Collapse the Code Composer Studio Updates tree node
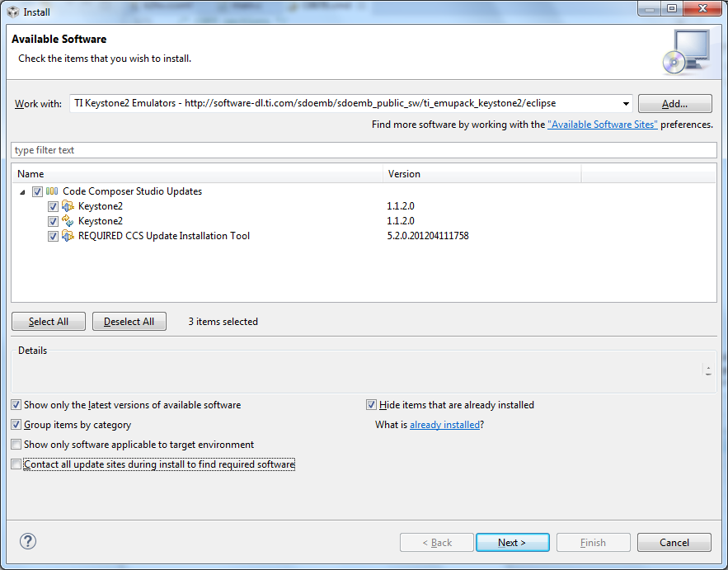This screenshot has height=570, width=728. 22,192
